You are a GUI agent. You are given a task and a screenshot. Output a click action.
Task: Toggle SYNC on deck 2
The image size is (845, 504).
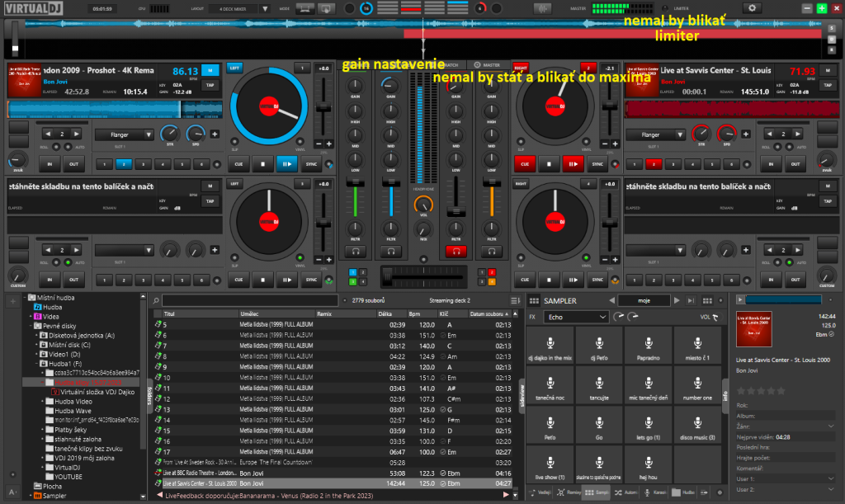click(597, 164)
